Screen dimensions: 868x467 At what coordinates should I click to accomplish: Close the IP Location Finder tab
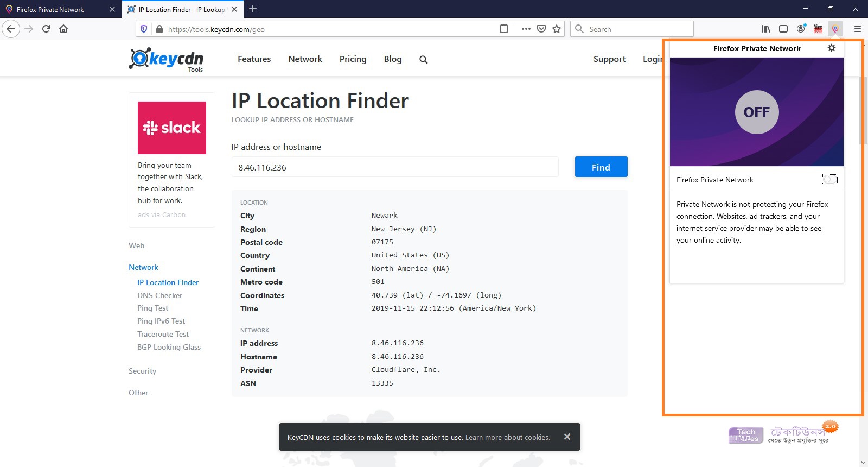point(234,9)
